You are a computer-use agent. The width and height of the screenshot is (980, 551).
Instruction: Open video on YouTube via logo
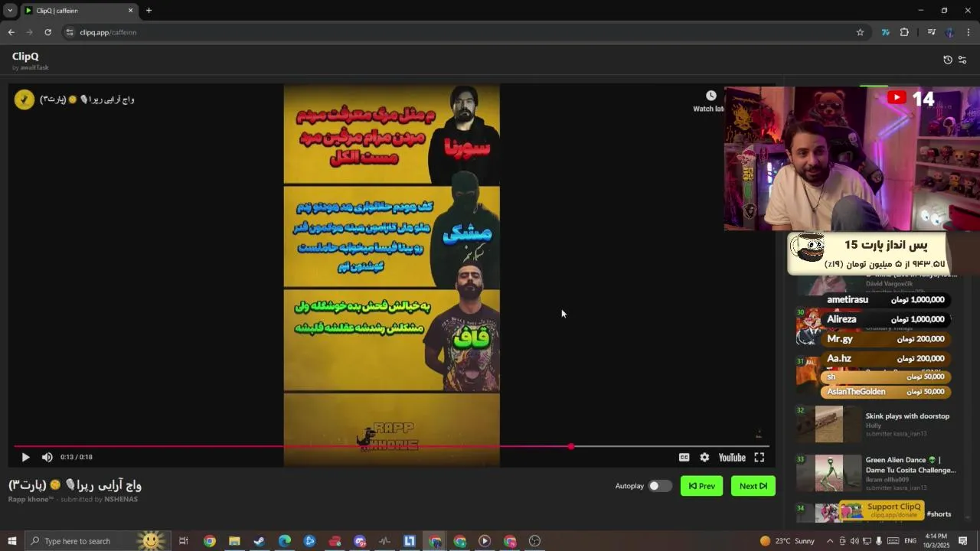732,457
